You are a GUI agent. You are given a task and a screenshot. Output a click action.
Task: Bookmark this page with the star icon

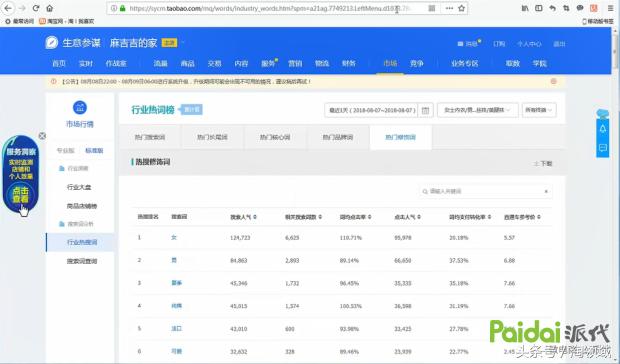pos(461,8)
